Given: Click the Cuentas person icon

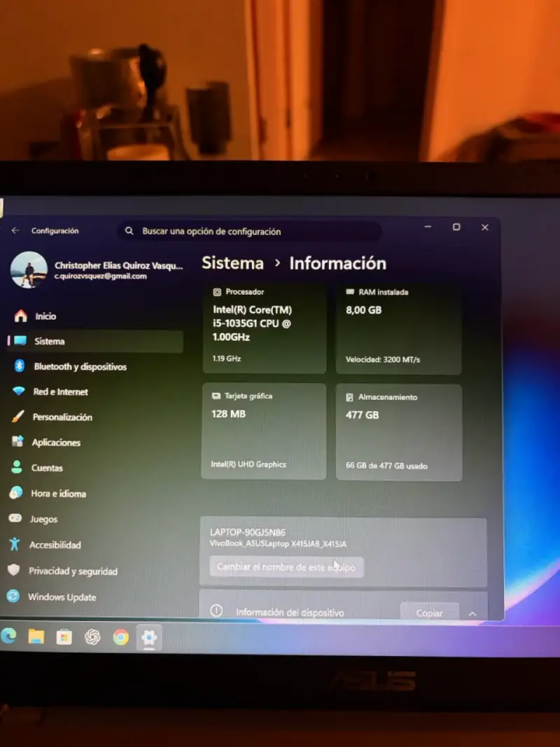Looking at the screenshot, I should (x=17, y=467).
